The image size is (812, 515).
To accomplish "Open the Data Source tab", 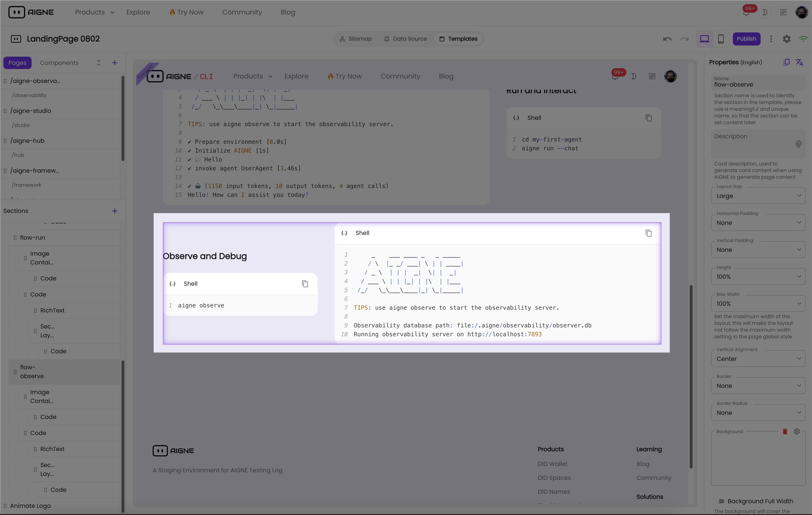I will pyautogui.click(x=406, y=39).
